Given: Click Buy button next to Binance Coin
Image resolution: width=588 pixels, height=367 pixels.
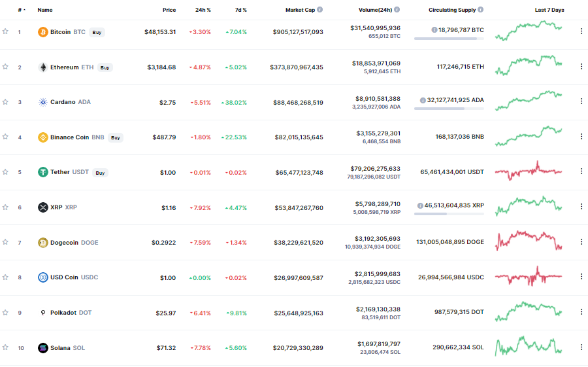Looking at the screenshot, I should click(116, 137).
